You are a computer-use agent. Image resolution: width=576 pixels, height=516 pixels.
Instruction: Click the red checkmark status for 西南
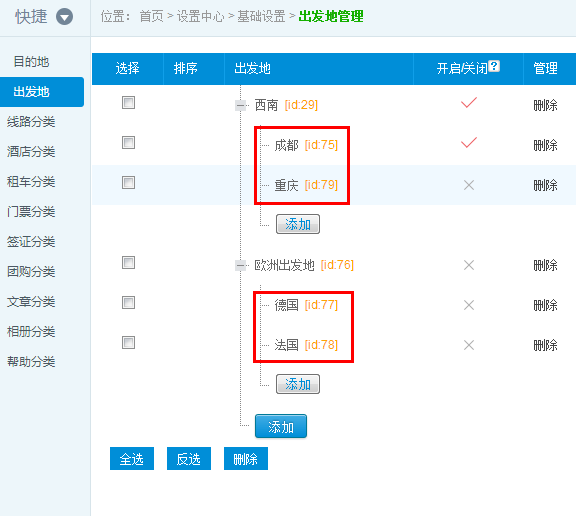(469, 103)
